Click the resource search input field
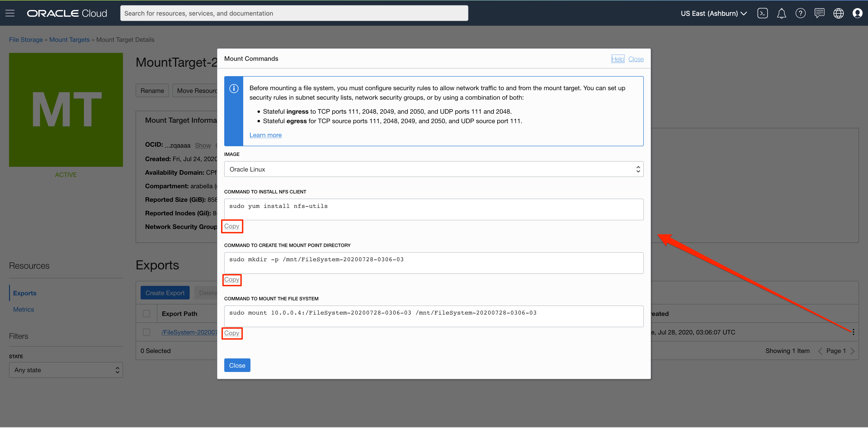868x428 pixels. coord(294,13)
